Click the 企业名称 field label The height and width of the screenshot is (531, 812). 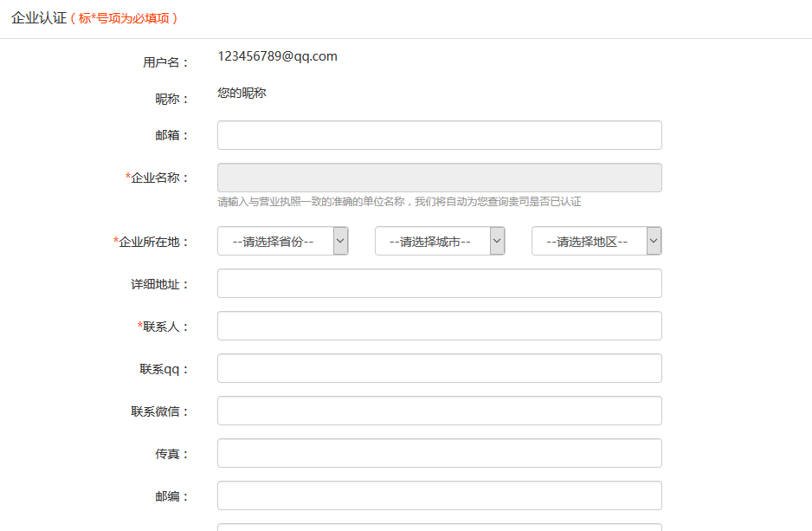point(159,178)
